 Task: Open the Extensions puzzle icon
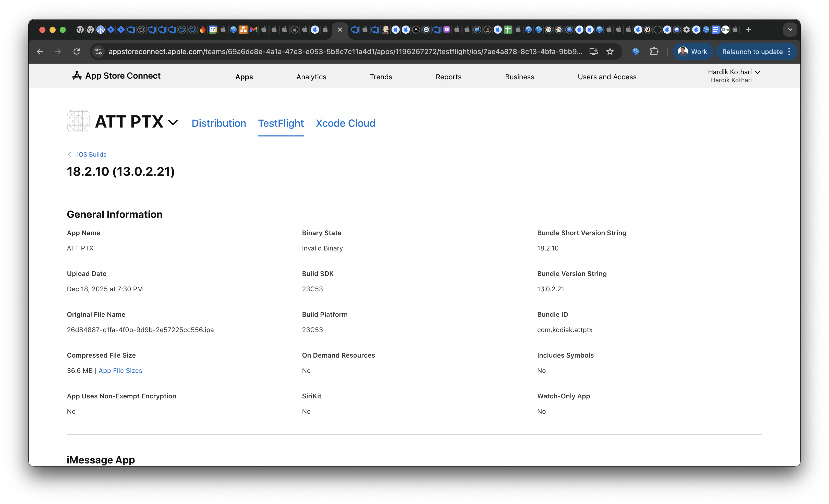[x=654, y=52]
